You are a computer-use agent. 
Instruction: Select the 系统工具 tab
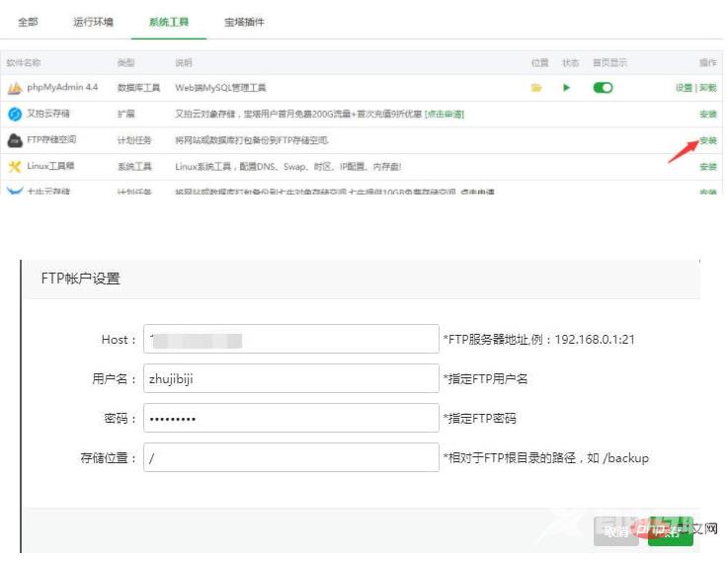168,22
